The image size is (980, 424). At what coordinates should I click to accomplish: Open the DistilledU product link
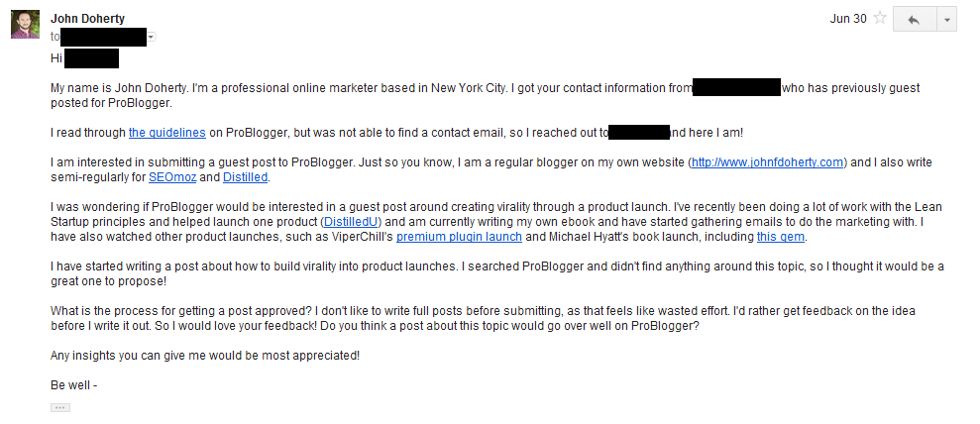351,222
